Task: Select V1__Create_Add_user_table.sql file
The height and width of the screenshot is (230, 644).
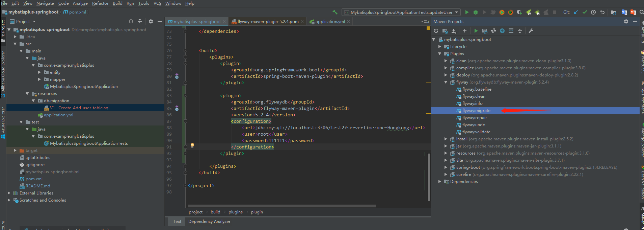Action: click(x=80, y=108)
